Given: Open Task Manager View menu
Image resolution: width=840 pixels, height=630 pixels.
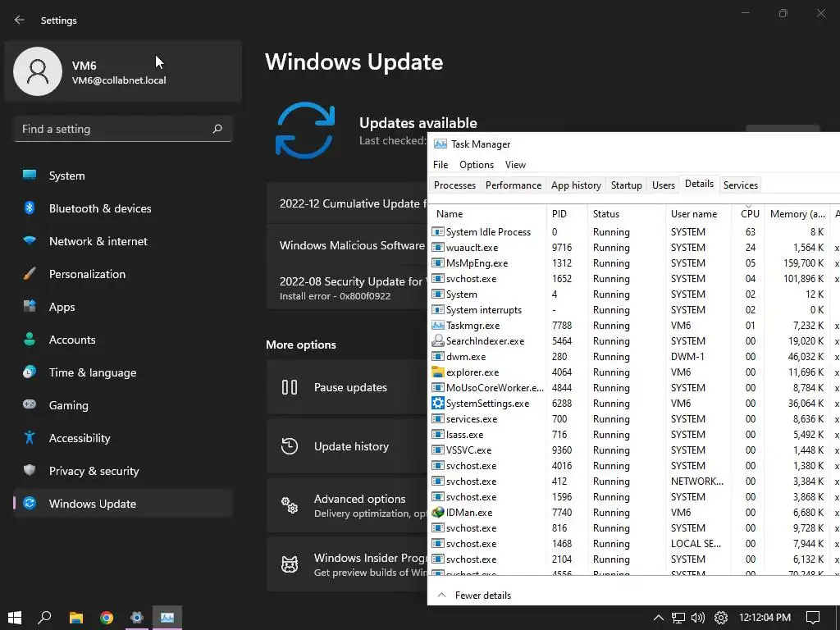Looking at the screenshot, I should [515, 164].
